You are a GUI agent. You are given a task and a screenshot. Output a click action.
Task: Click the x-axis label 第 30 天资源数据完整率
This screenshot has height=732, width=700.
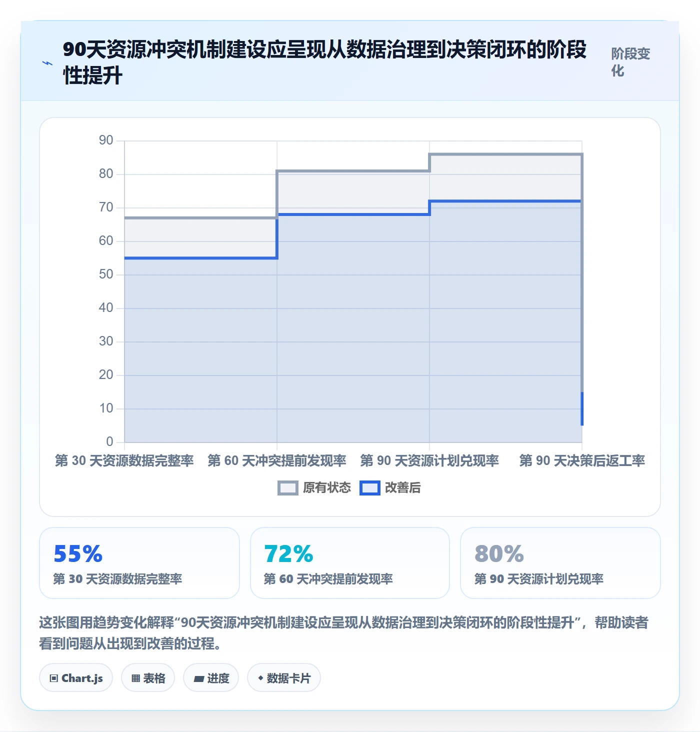[x=124, y=460]
